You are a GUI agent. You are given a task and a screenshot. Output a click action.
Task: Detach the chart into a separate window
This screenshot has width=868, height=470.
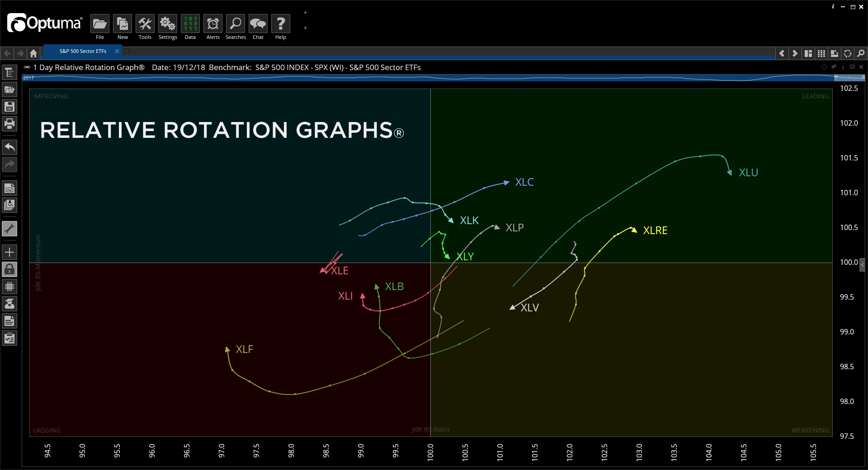852,67
